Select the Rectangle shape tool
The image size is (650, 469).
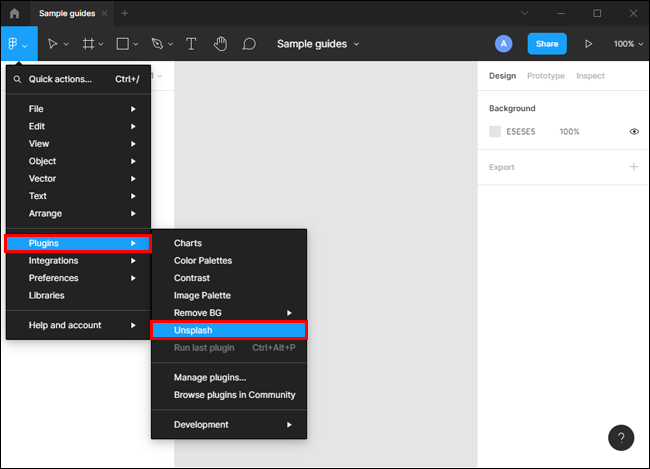123,44
